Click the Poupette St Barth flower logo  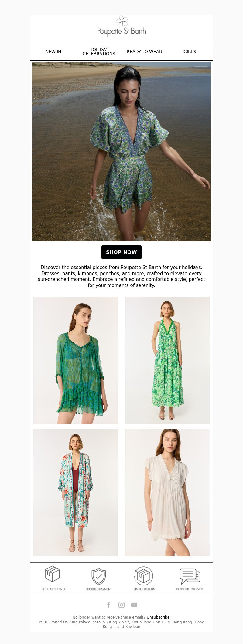pyautogui.click(x=122, y=21)
